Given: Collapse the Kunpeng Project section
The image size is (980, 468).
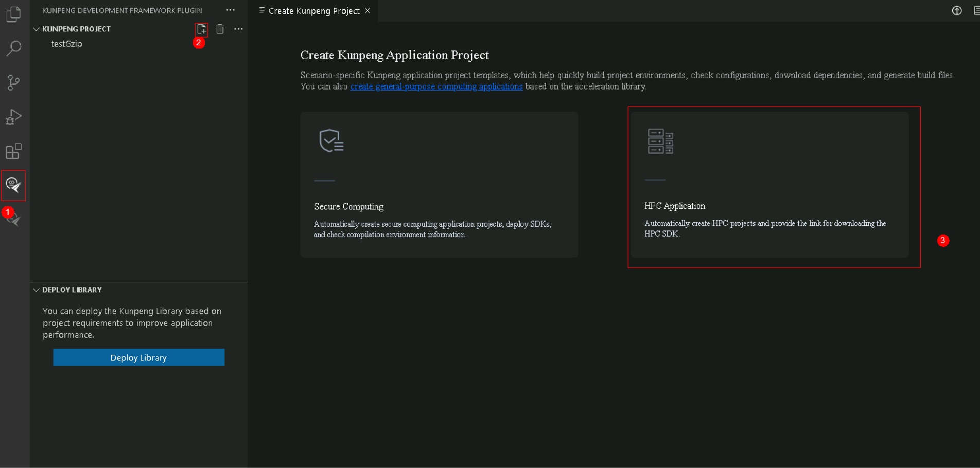Looking at the screenshot, I should 37,29.
